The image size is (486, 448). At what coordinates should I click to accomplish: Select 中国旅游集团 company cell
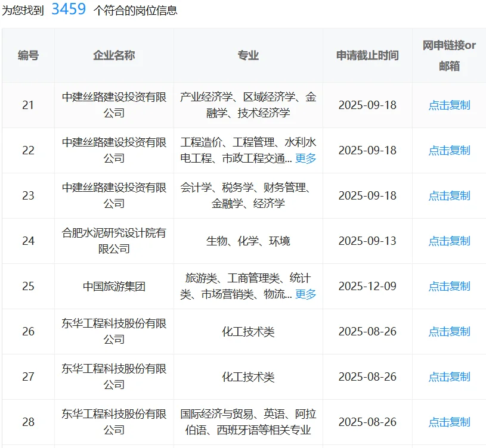click(114, 287)
